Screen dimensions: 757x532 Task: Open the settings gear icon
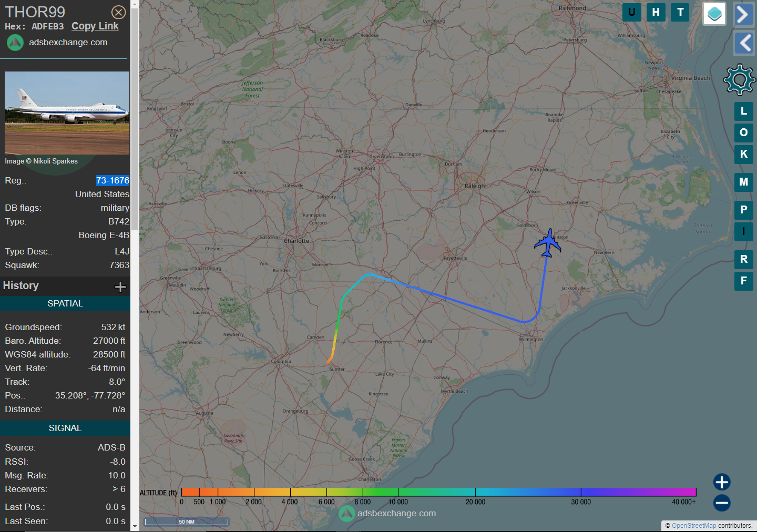tap(740, 80)
